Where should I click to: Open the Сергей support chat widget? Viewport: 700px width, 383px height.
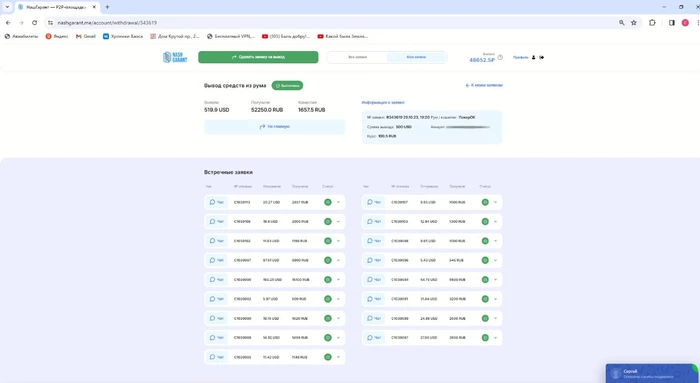click(x=651, y=373)
